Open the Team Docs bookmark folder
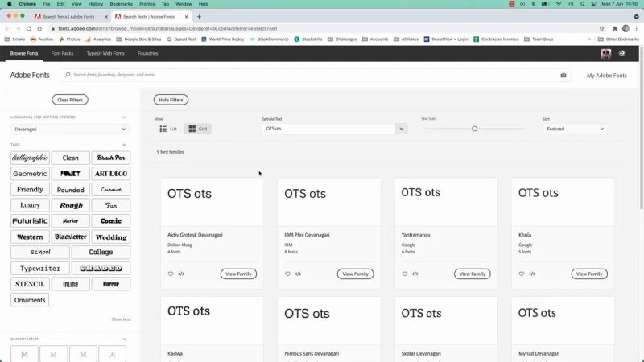Image resolution: width=644 pixels, height=362 pixels. pyautogui.click(x=539, y=39)
